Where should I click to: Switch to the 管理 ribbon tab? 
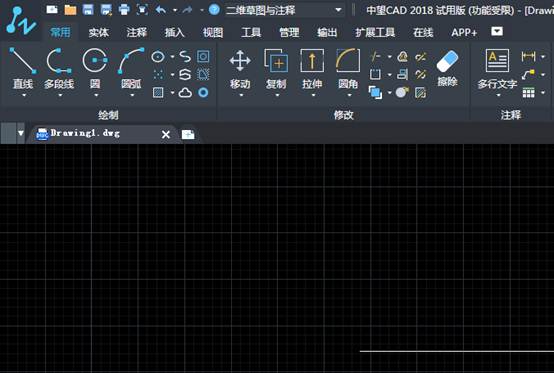pos(289,33)
